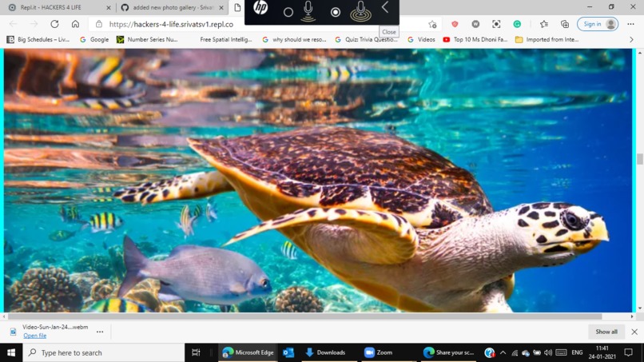Click the Video-Sun-Jan-24 webm file icon

coord(13,332)
